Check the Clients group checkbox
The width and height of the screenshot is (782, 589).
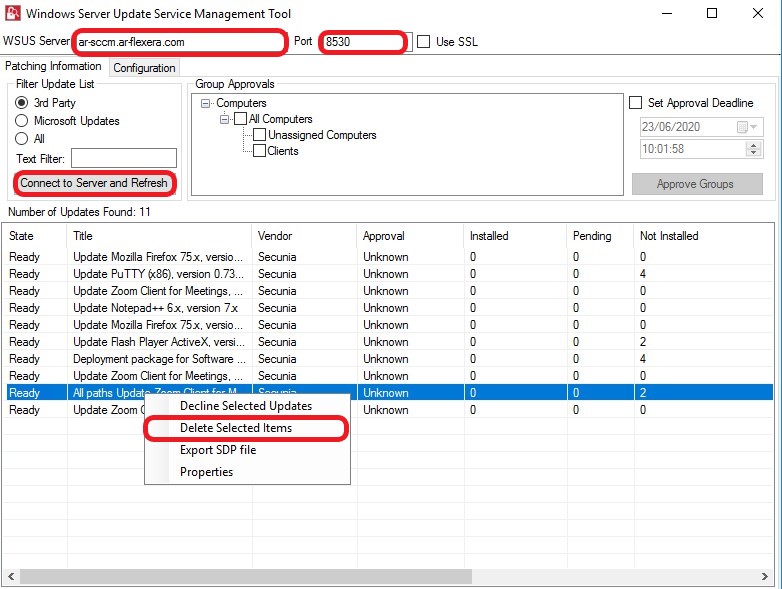pyautogui.click(x=259, y=151)
